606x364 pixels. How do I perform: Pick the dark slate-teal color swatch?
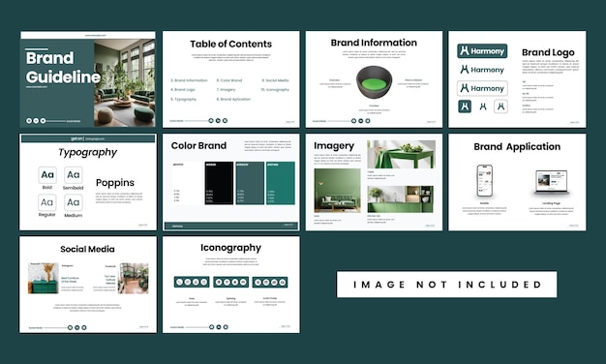tap(250, 183)
